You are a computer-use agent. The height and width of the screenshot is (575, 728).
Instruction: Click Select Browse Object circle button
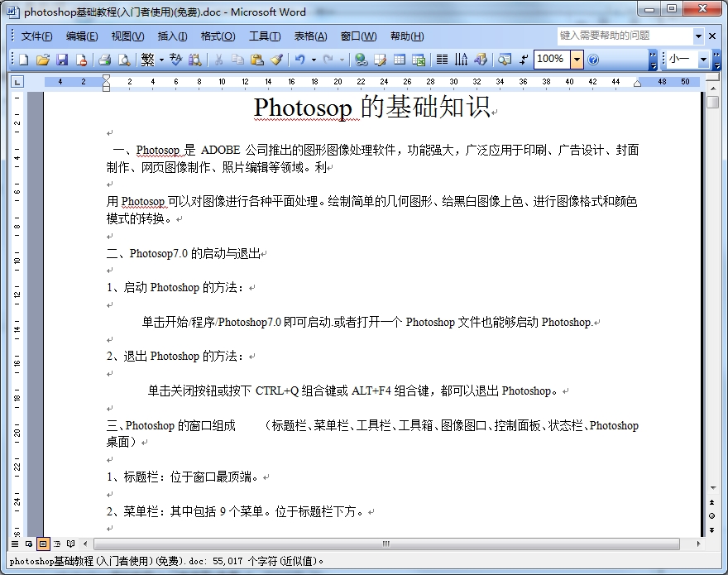click(x=712, y=516)
